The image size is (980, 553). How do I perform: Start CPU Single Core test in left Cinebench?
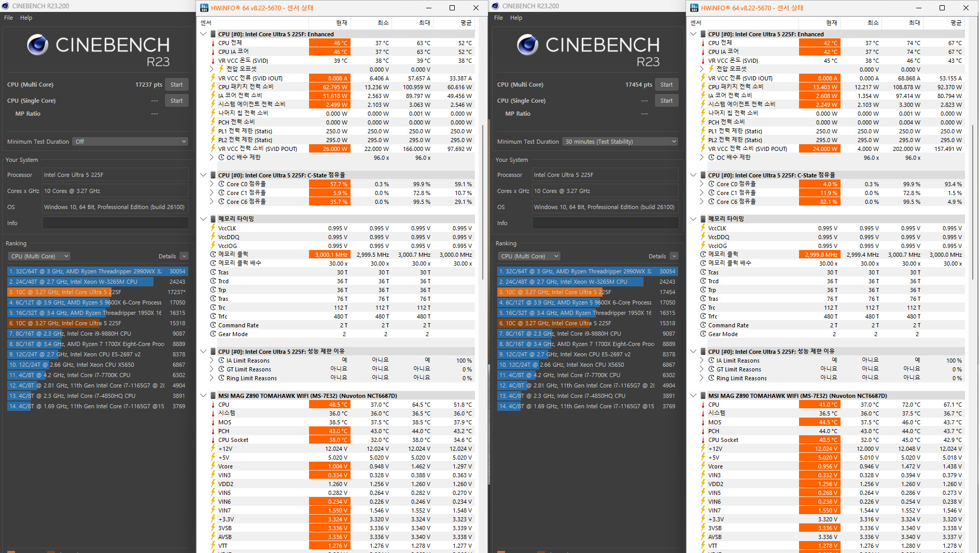point(176,101)
